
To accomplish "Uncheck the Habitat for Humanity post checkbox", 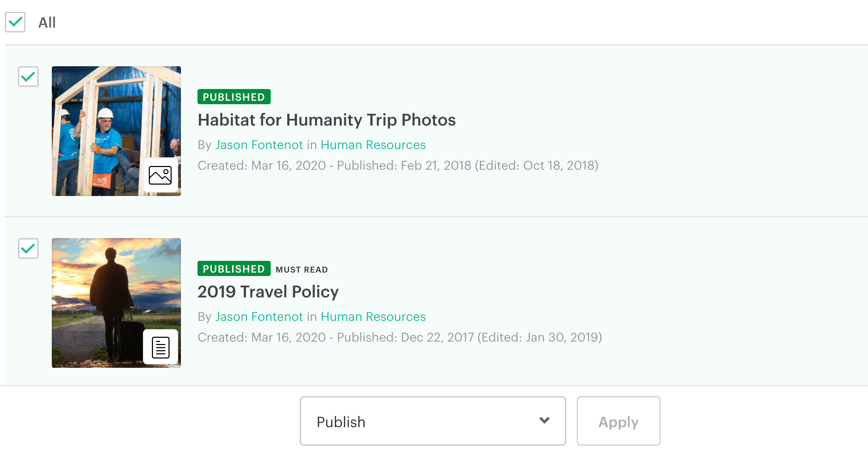I will [x=29, y=76].
